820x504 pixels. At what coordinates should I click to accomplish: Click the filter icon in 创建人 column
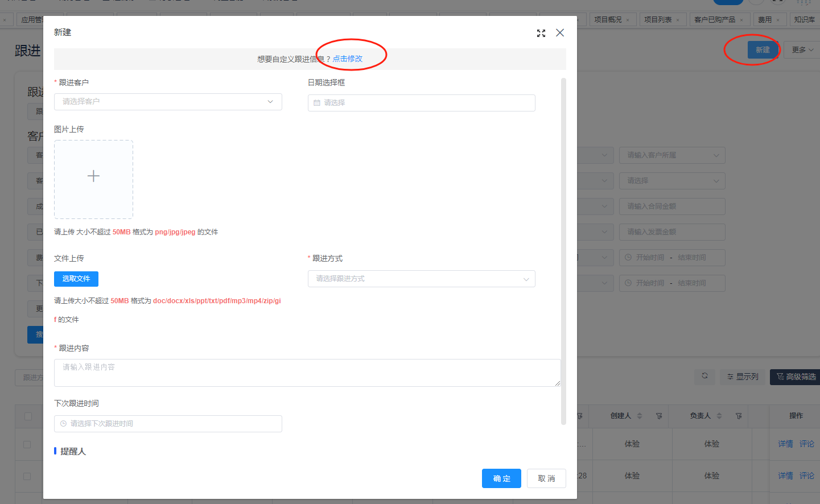659,416
